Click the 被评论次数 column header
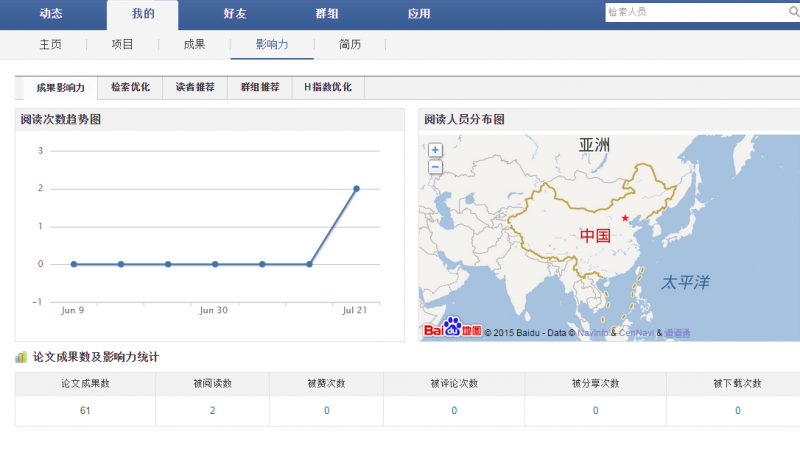The height and width of the screenshot is (464, 800). coord(454,383)
